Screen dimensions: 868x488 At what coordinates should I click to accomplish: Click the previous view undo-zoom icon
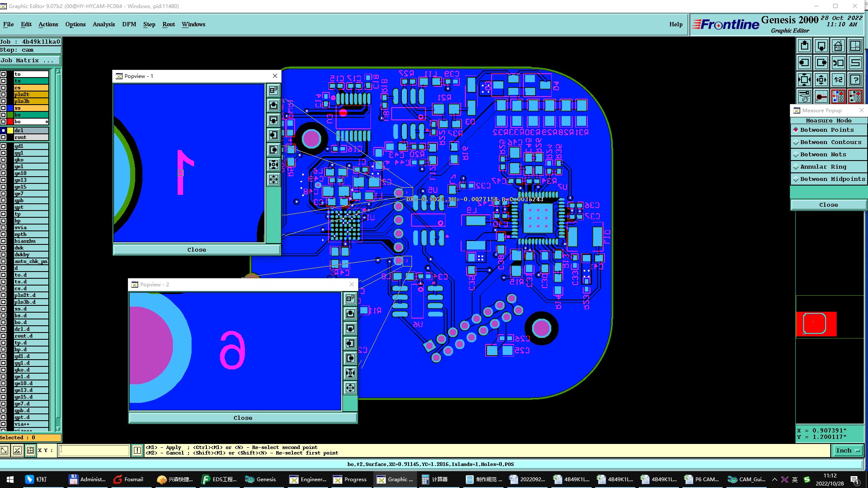point(838,63)
